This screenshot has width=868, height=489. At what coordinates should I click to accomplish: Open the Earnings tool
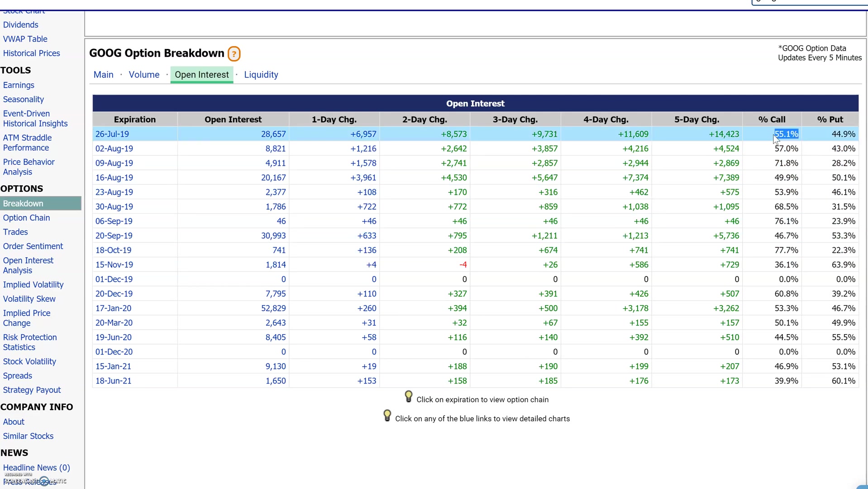point(19,85)
